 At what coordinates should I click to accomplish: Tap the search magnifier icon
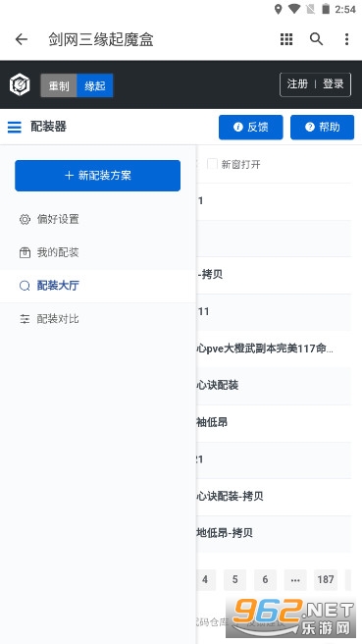point(316,39)
